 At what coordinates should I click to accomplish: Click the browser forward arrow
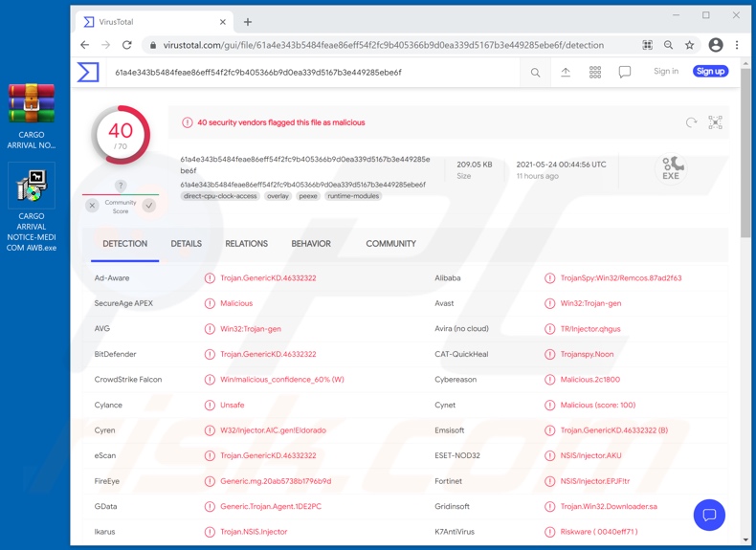105,45
